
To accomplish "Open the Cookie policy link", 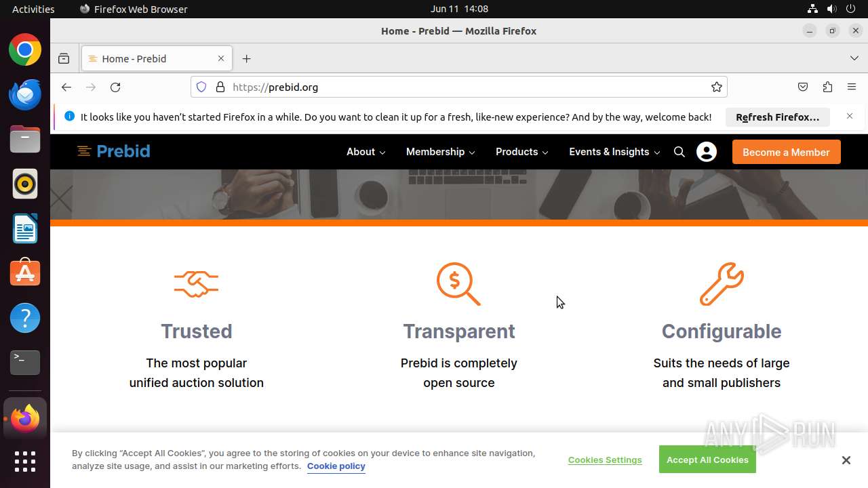I will point(336,466).
